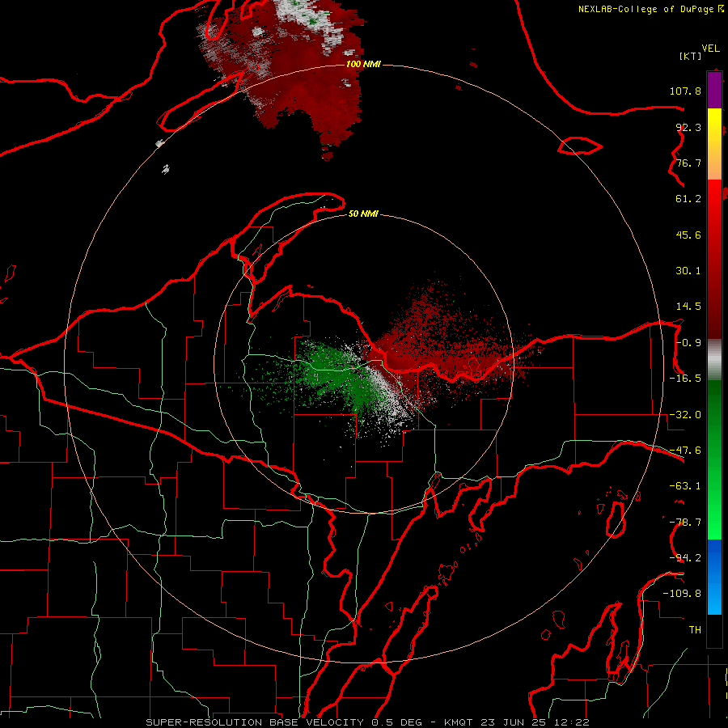Pick the gray near-zero segment of the colorbar
Viewport: 728px width, 728px height.
tap(714, 360)
